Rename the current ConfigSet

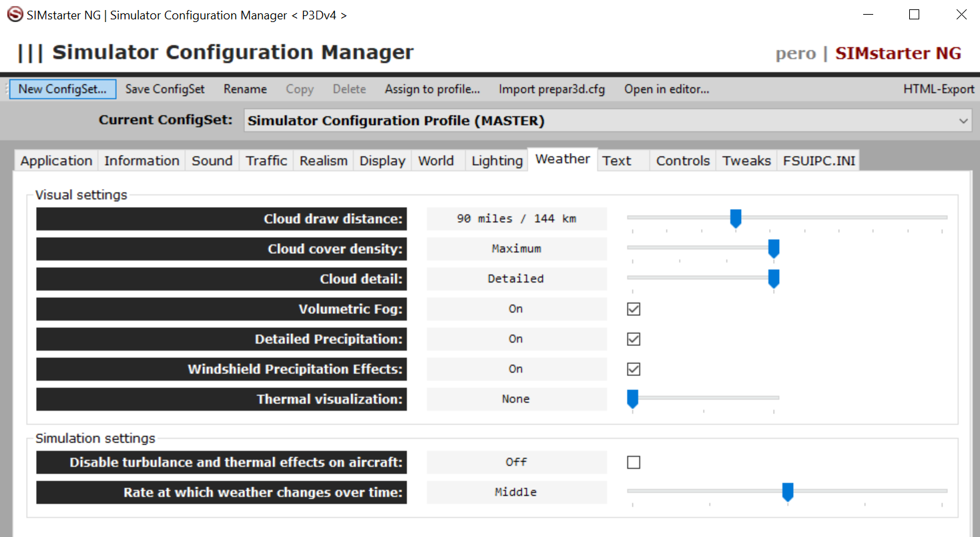point(245,89)
